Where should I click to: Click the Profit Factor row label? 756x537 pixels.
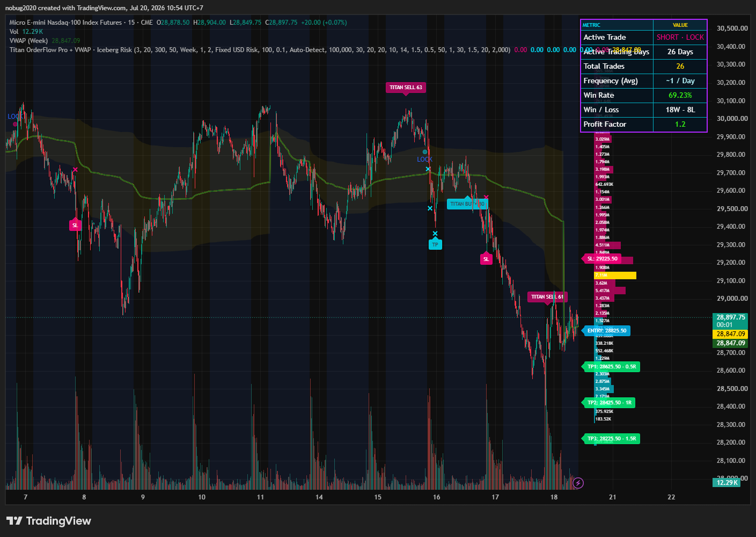coord(605,125)
